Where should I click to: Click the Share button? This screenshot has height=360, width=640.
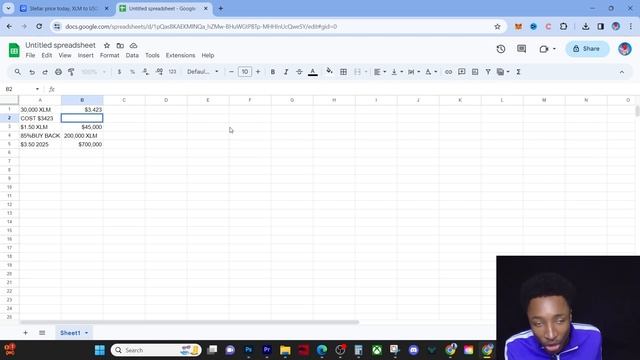[x=587, y=49]
